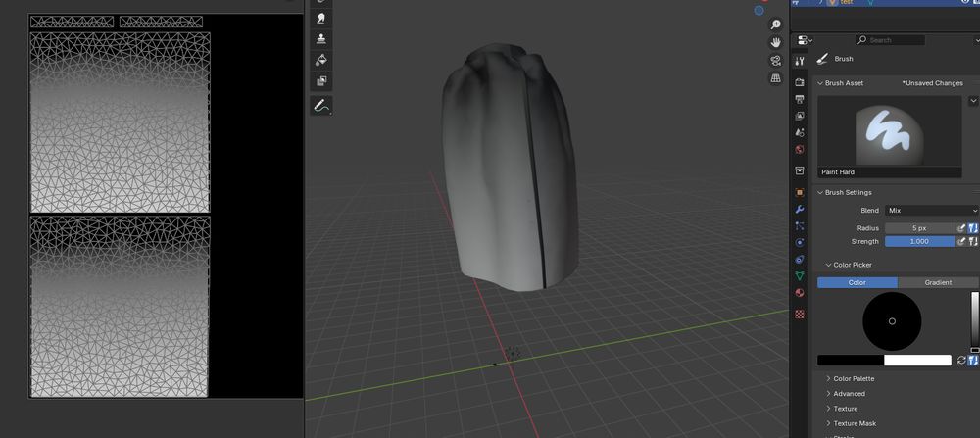Click the "*Unsaved Changes" label
The height and width of the screenshot is (438, 980).
[932, 83]
